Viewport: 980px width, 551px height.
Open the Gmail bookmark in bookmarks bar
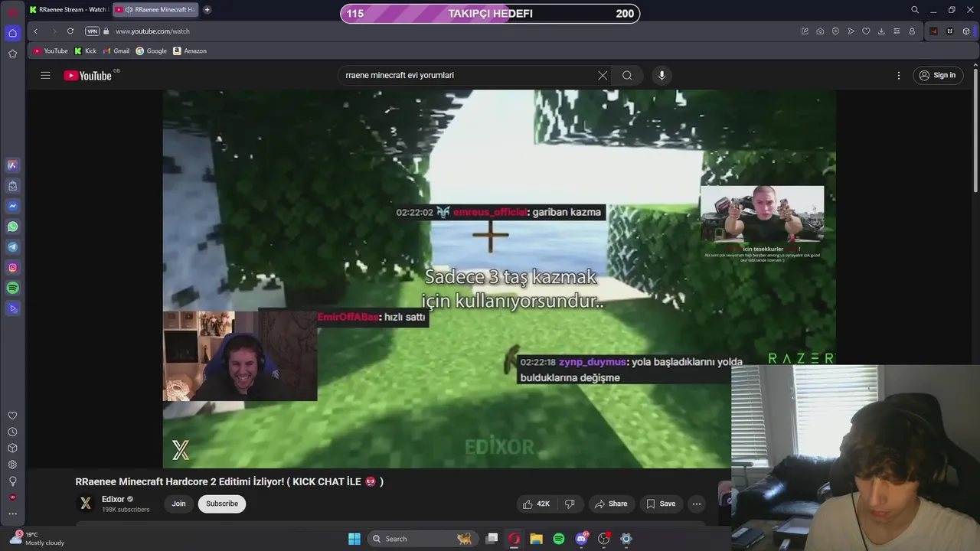click(116, 51)
